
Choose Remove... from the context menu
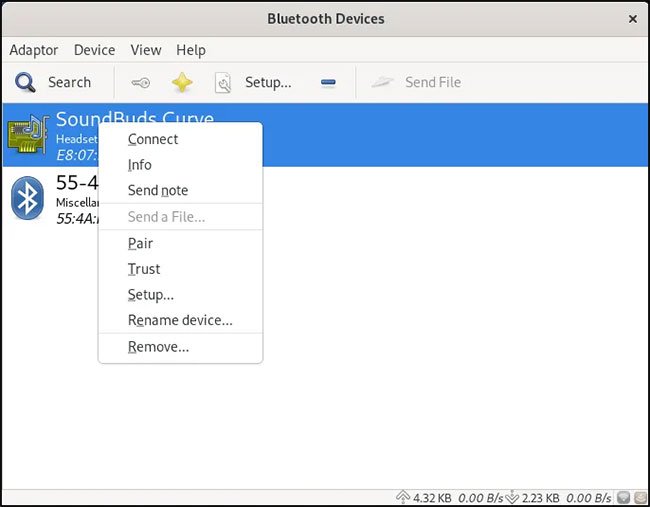(180, 347)
